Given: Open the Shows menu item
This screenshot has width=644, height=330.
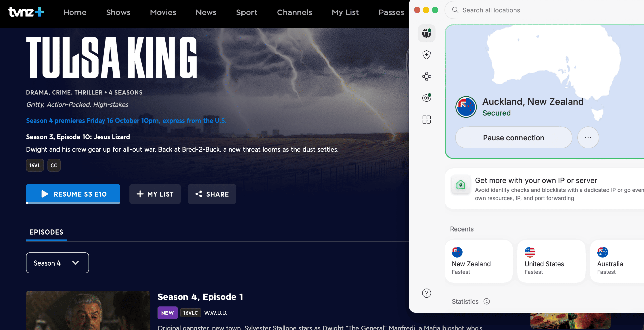Looking at the screenshot, I should [118, 12].
